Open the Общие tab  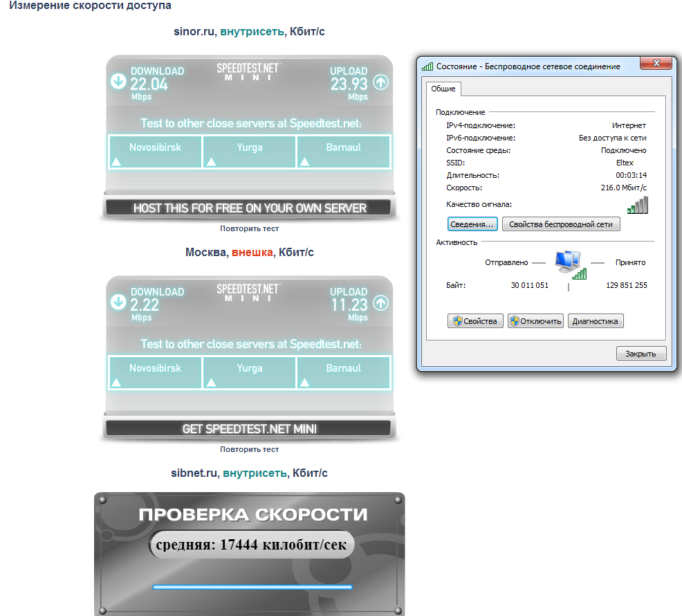coord(443,89)
